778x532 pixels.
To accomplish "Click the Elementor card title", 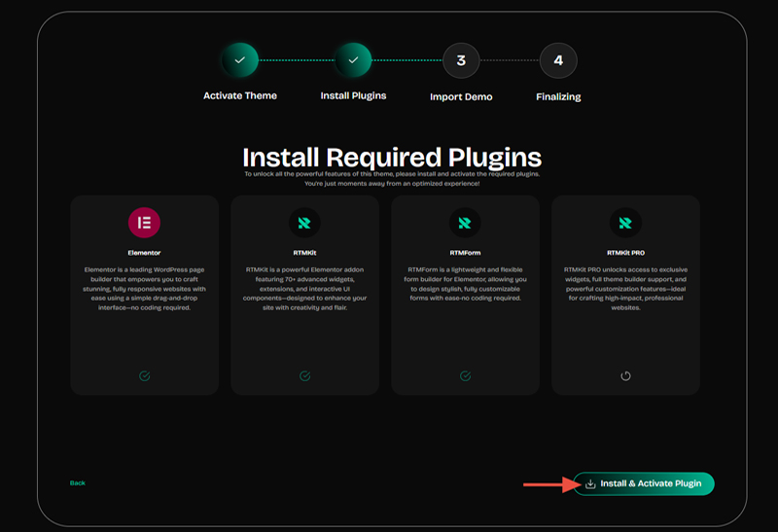I will pos(144,253).
